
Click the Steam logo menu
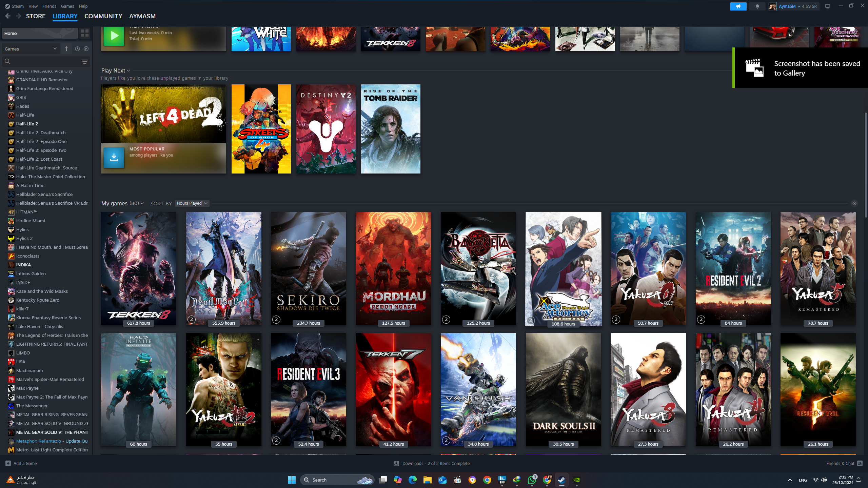click(7, 6)
